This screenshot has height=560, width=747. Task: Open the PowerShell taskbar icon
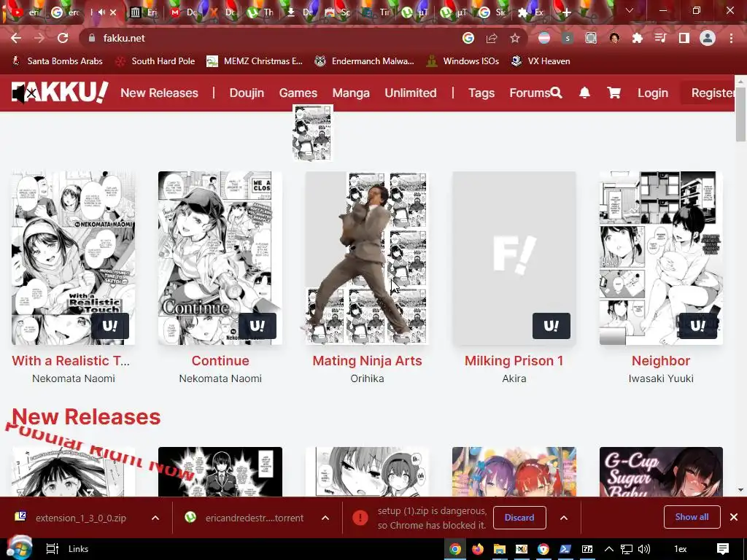pyautogui.click(x=565, y=549)
